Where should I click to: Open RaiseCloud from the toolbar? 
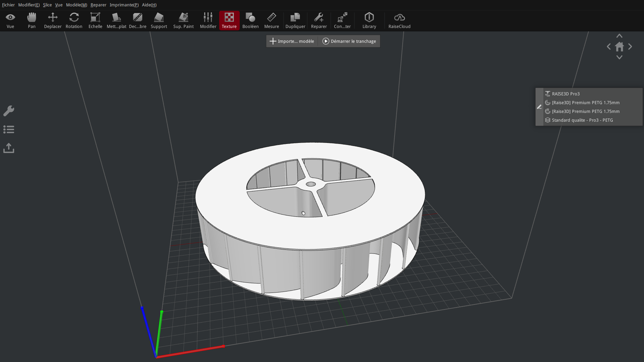tap(399, 21)
